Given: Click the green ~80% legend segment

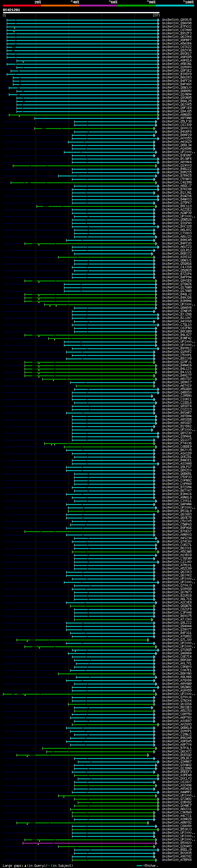Looking at the screenshot, I should point(137,6).
